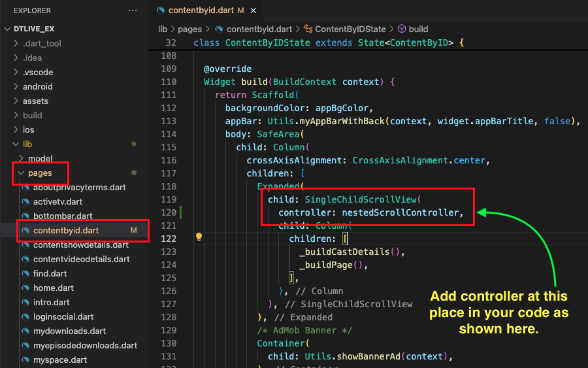Select contentbyid.dart in the Explorer
The width and height of the screenshot is (588, 368).
point(65,230)
